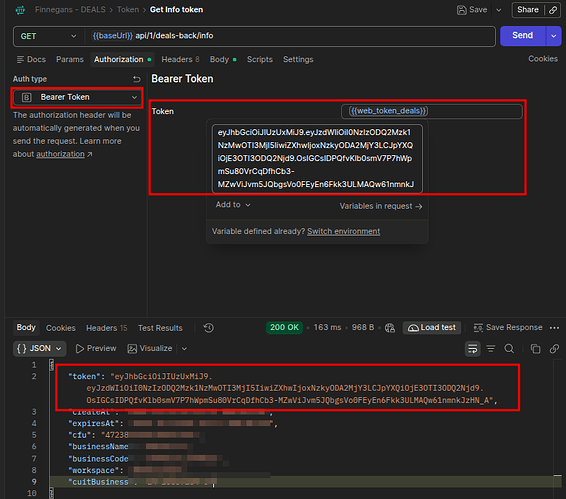The image size is (566, 499).
Task: Click the Switch environment link
Action: [343, 231]
